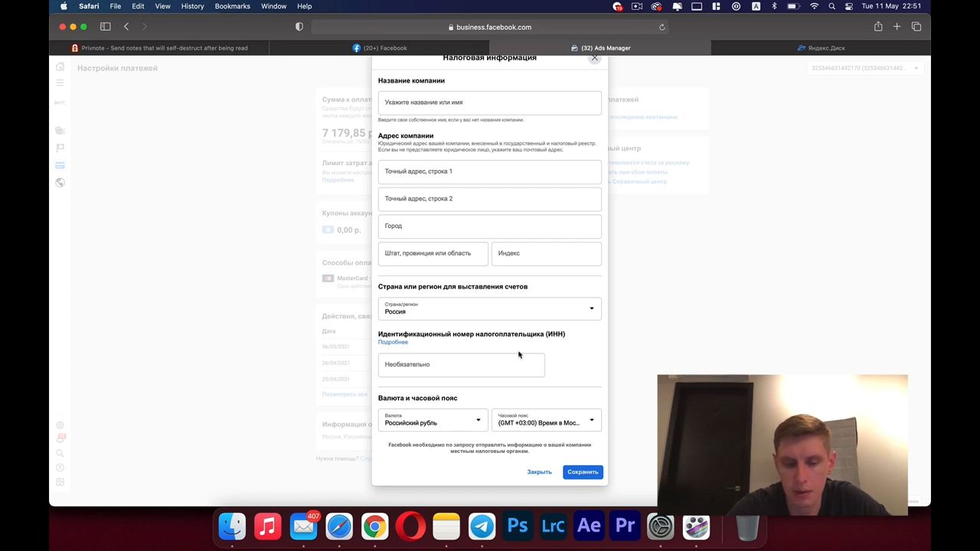The width and height of the screenshot is (980, 551).
Task: Open a new tab with plus icon
Action: point(897,27)
